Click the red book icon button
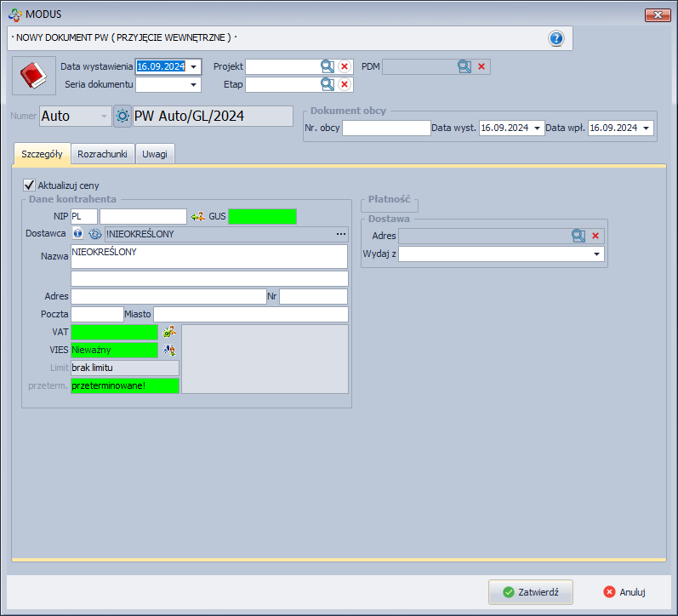The height and width of the screenshot is (616, 678). point(33,76)
